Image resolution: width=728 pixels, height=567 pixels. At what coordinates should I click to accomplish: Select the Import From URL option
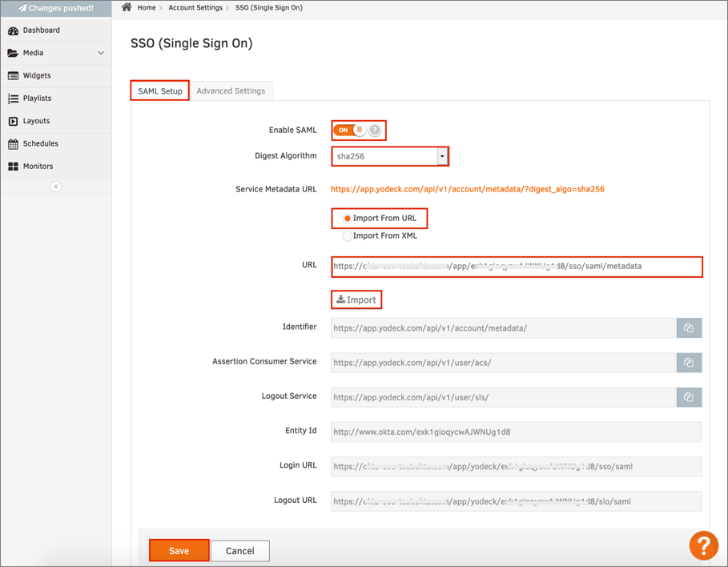point(347,219)
